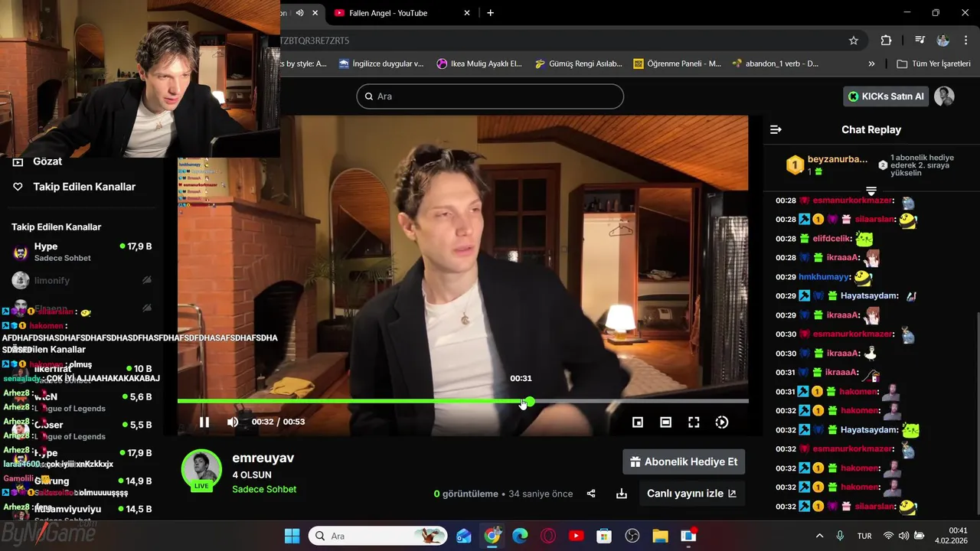The image size is (980, 551).
Task: Click hmkhumayy username in chat
Action: tap(825, 277)
